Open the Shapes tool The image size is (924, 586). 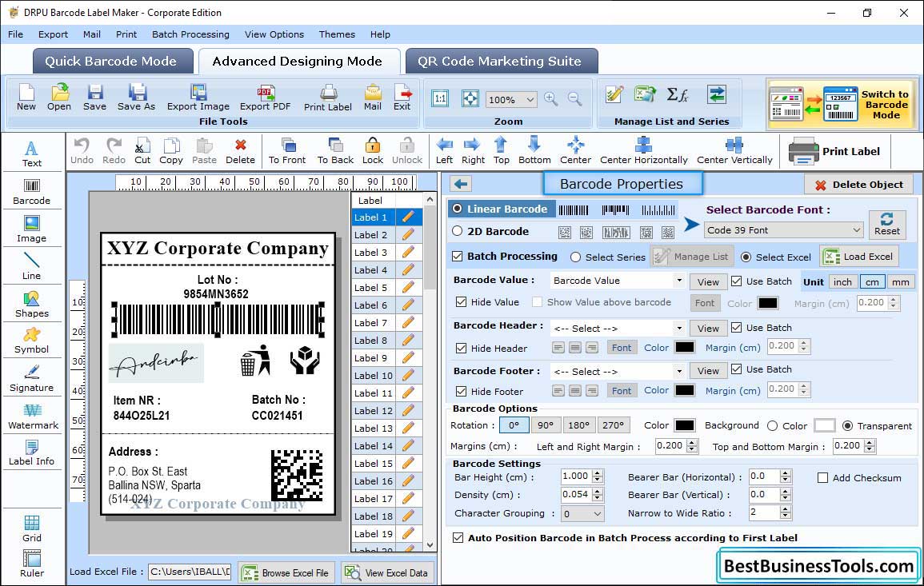pos(32,304)
